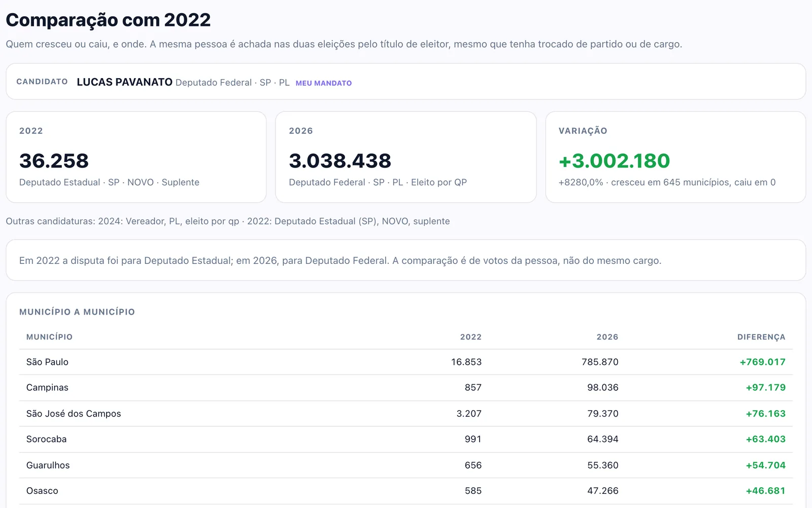
Task: Click the 857 value in Campinas row
Action: pos(473,387)
